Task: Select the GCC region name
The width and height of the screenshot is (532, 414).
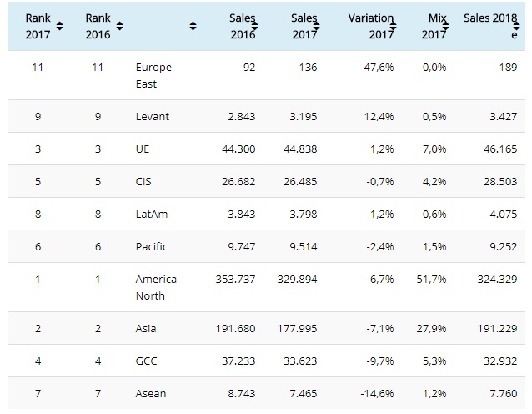Action: click(147, 361)
